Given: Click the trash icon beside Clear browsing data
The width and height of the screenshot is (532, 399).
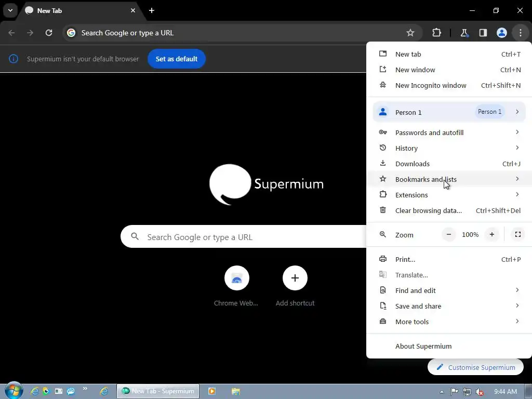Looking at the screenshot, I should [383, 210].
